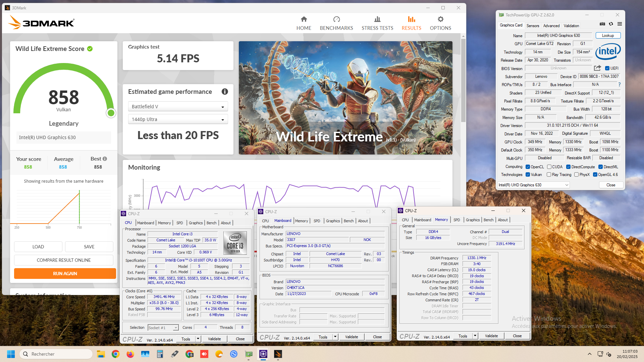The image size is (644, 362).
Task: Open the Socket #1 selection dropdown in CPU-Z
Action: 163,327
